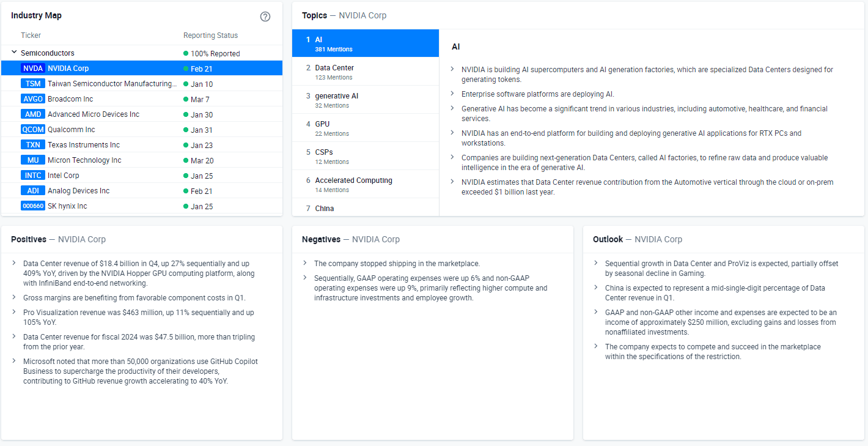The image size is (868, 446).
Task: Click the '123 Mentions' count
Action: 334,78
